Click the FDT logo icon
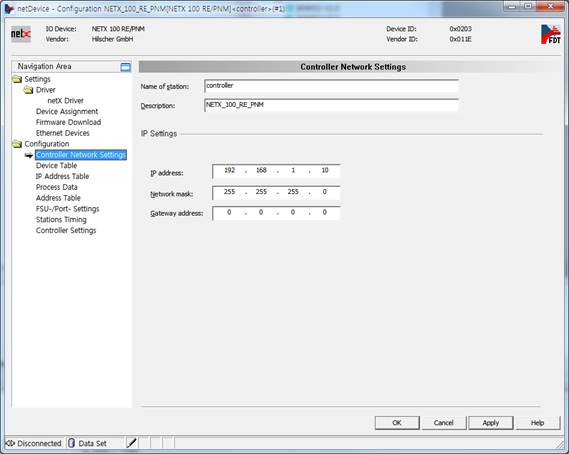Screen dimensions: 569x454 point(550,34)
